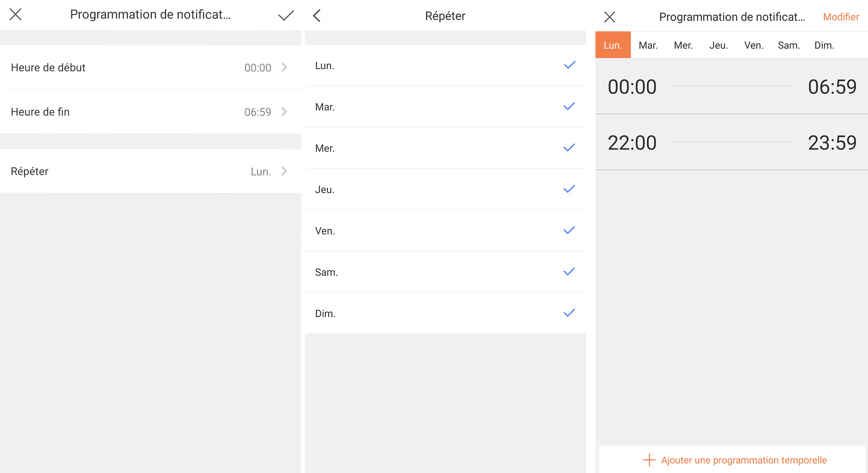
Task: Open the Heure de début time picker
Action: point(150,67)
